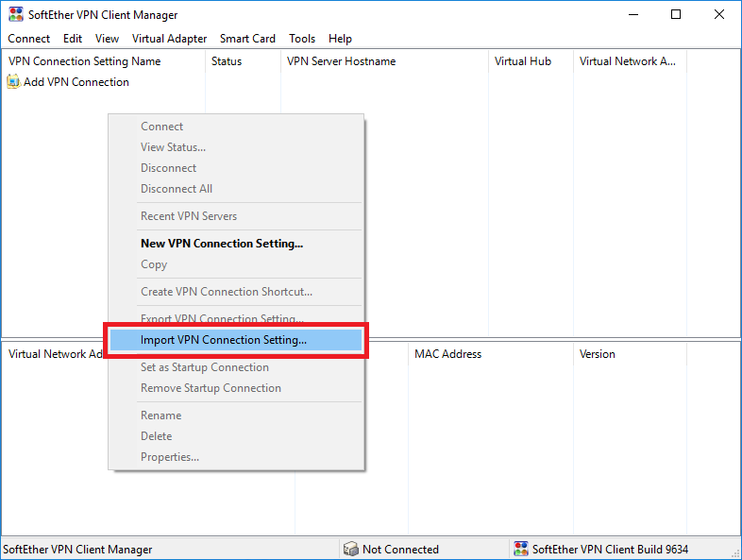Open the Edit menu
Screen dimensions: 742x560
(73, 39)
